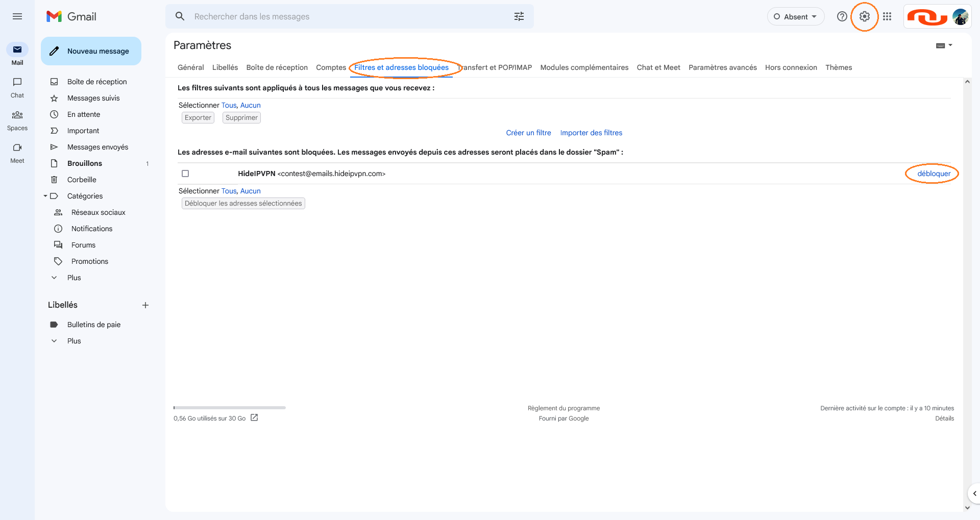Select Filtres et adresses bloquées tab
The width and height of the screenshot is (980, 520).
tap(401, 67)
